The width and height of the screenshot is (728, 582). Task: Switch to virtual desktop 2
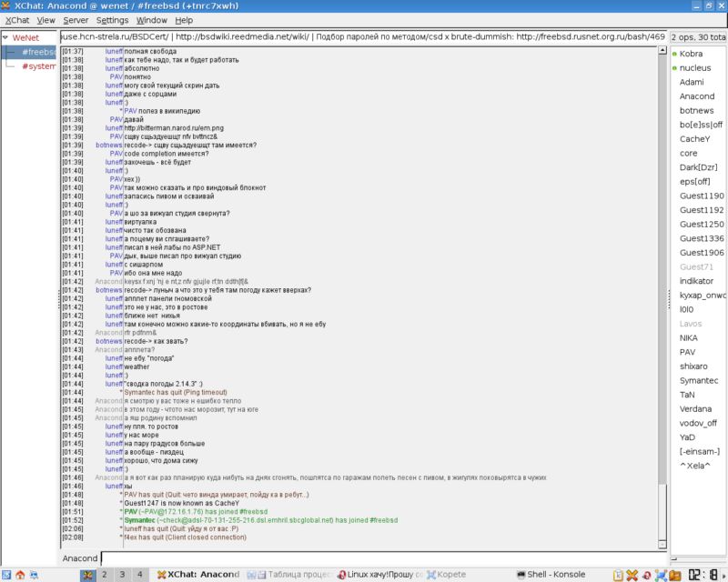coord(105,575)
